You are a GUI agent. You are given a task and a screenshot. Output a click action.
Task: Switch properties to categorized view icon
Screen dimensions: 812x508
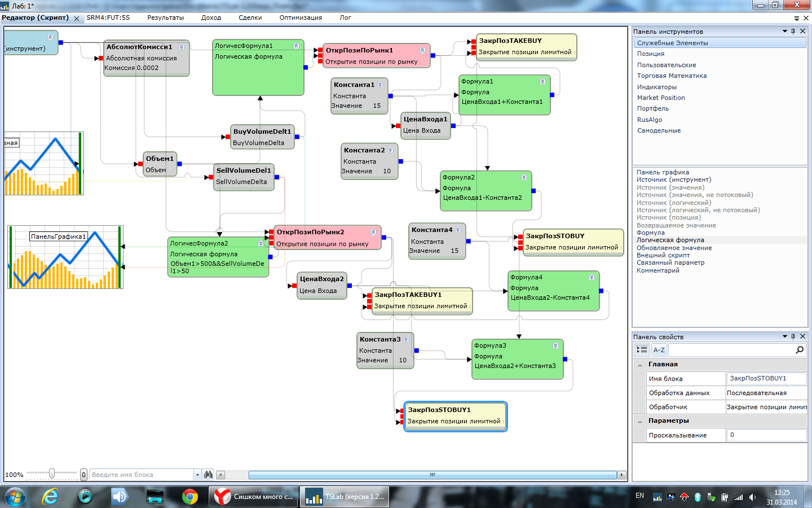[x=642, y=350]
